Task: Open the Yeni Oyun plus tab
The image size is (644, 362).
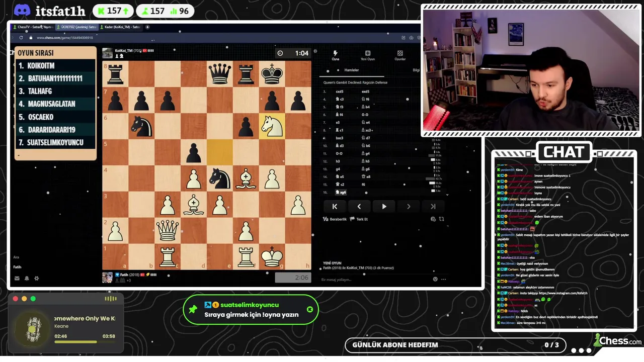Action: [x=367, y=55]
